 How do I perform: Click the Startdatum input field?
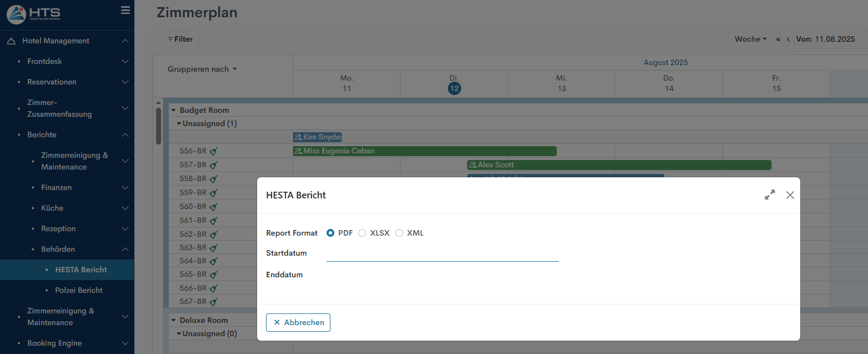(x=442, y=253)
